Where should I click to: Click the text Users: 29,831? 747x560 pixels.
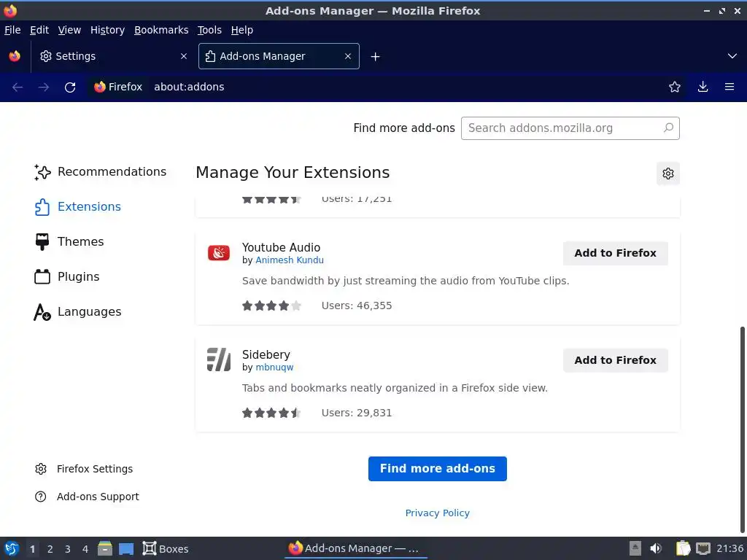click(x=356, y=413)
